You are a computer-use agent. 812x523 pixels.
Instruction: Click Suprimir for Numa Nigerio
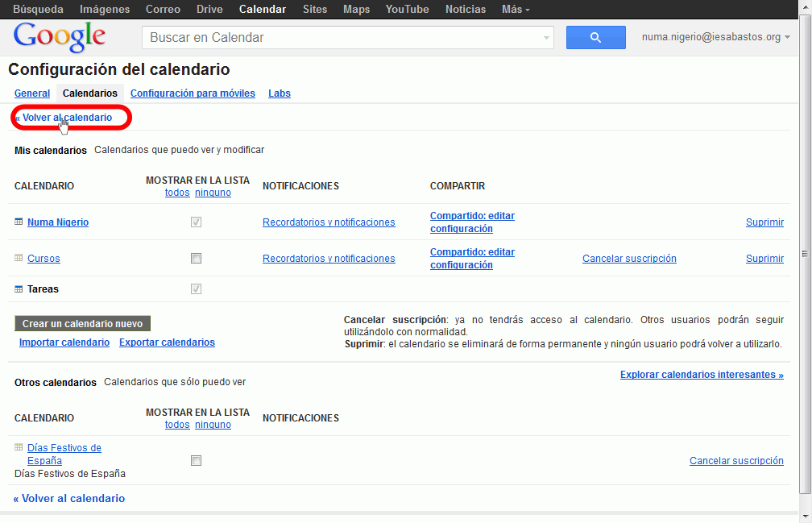(x=764, y=222)
